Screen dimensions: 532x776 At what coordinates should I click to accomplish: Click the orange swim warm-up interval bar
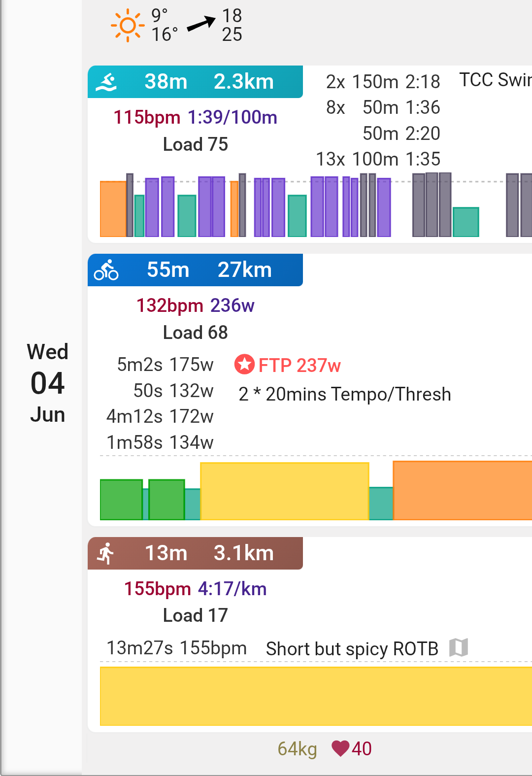point(113,209)
